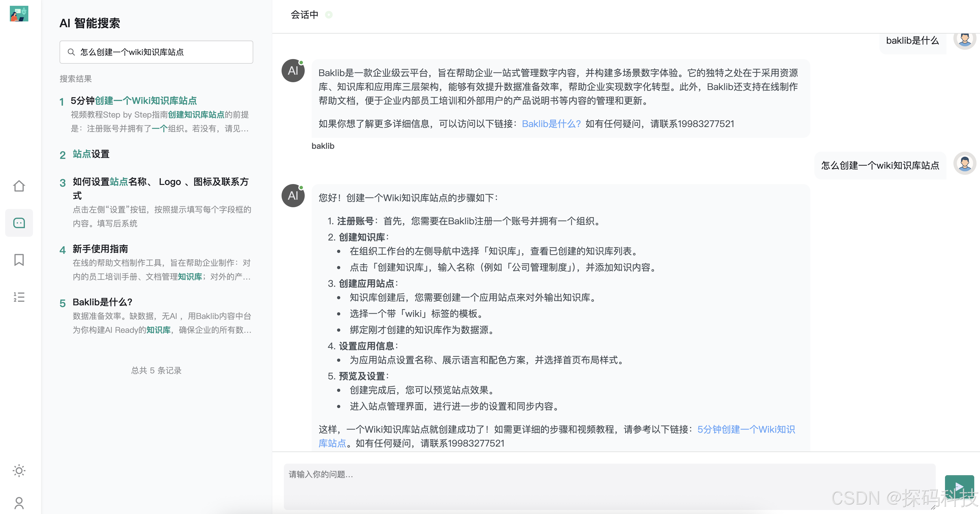Click the app logo in top-left corner
The width and height of the screenshot is (980, 514).
click(19, 14)
